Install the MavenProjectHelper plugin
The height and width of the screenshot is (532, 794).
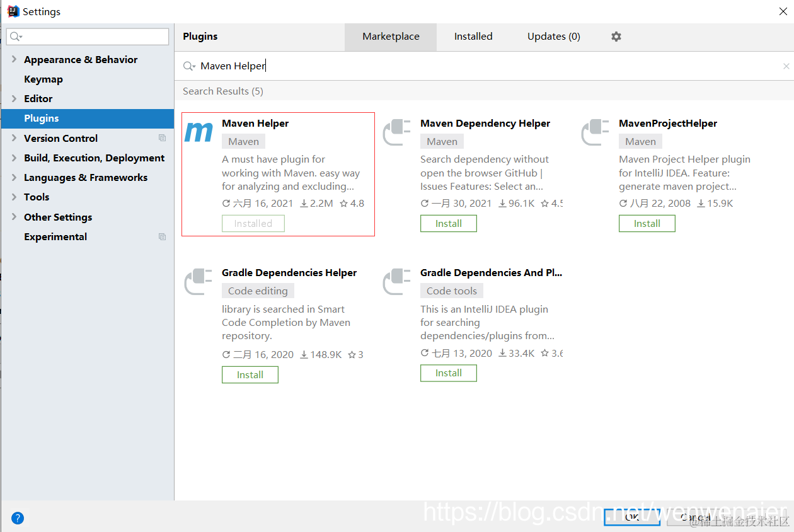[x=647, y=223]
